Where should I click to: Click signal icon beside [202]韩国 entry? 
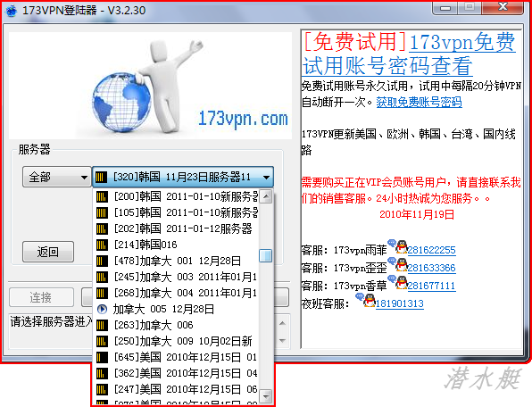102,228
